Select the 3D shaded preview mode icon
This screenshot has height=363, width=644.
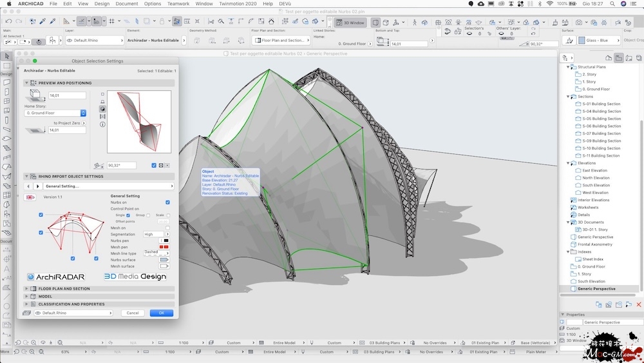tap(102, 109)
